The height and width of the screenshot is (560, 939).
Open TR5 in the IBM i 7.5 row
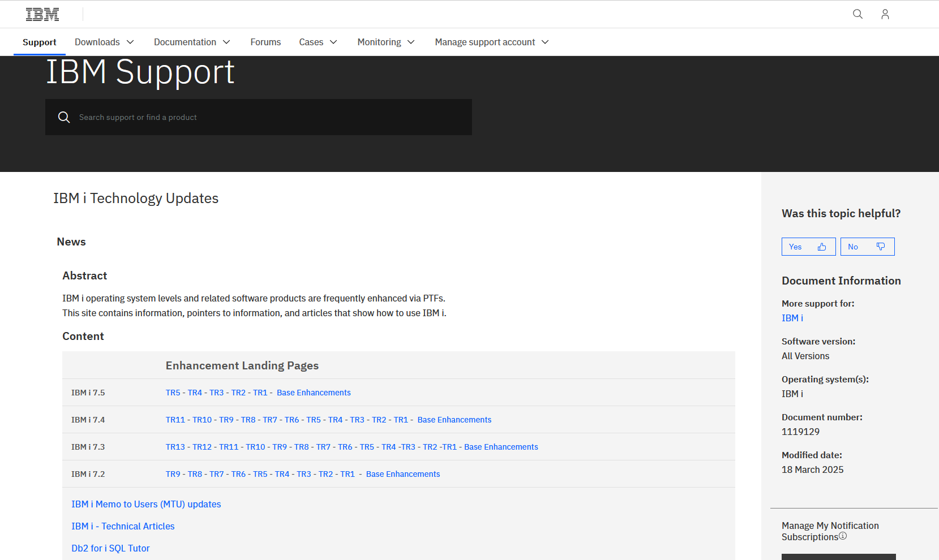point(173,393)
